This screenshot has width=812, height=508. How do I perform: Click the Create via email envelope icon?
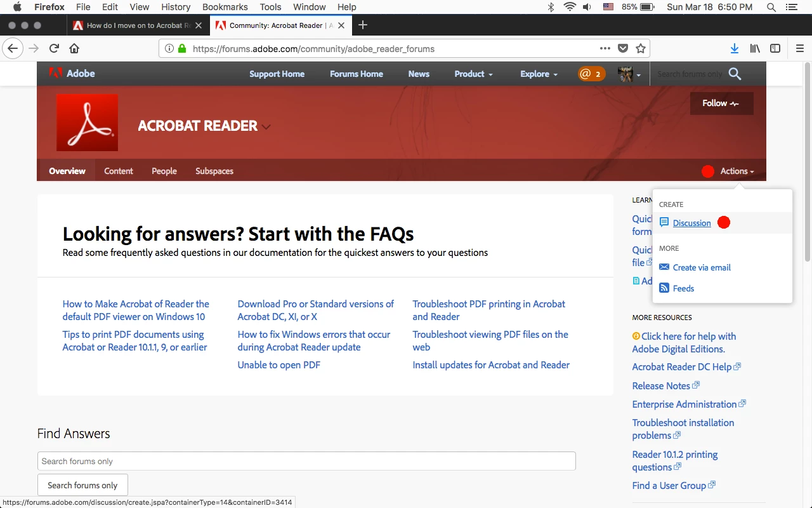tap(664, 267)
